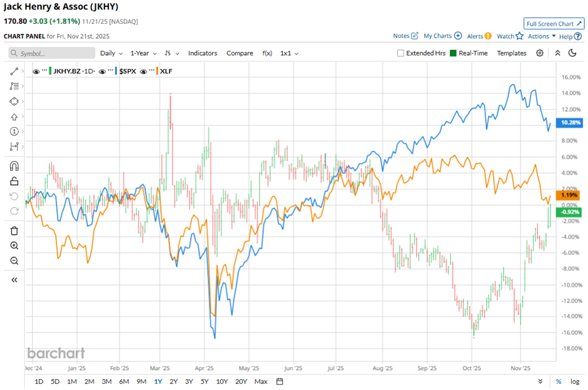Viewport: 588px width, 390px height.
Task: Open the My Charts link
Action: [443, 36]
